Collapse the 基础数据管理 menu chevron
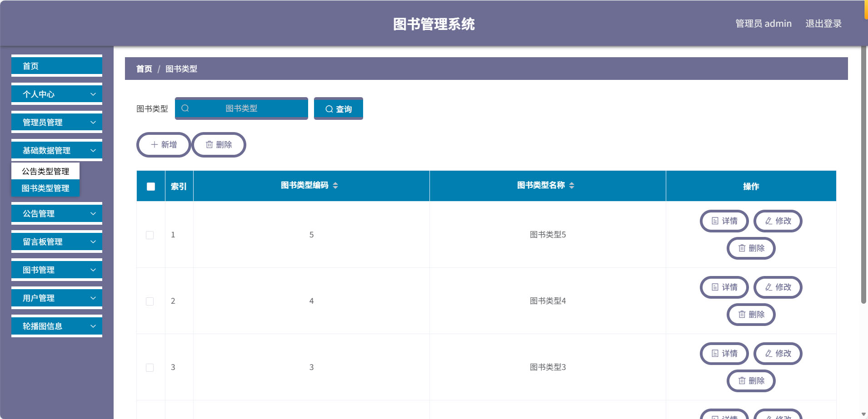This screenshot has height=419, width=868. tap(93, 151)
